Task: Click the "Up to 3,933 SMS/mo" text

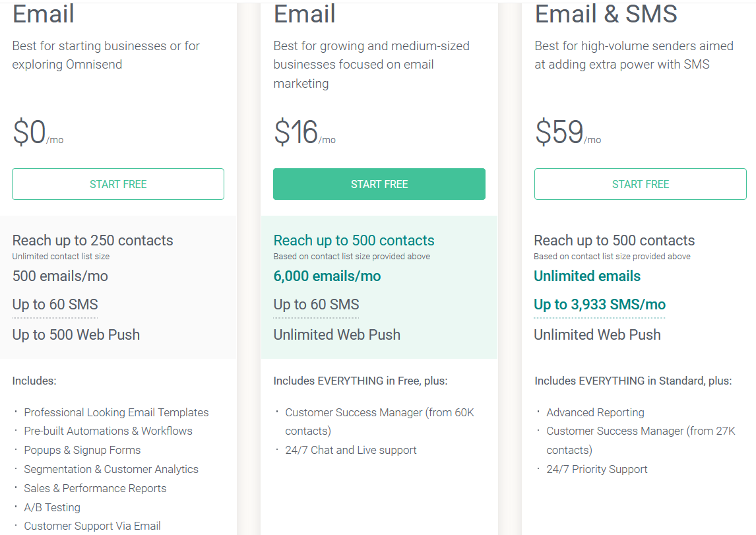Action: [599, 305]
